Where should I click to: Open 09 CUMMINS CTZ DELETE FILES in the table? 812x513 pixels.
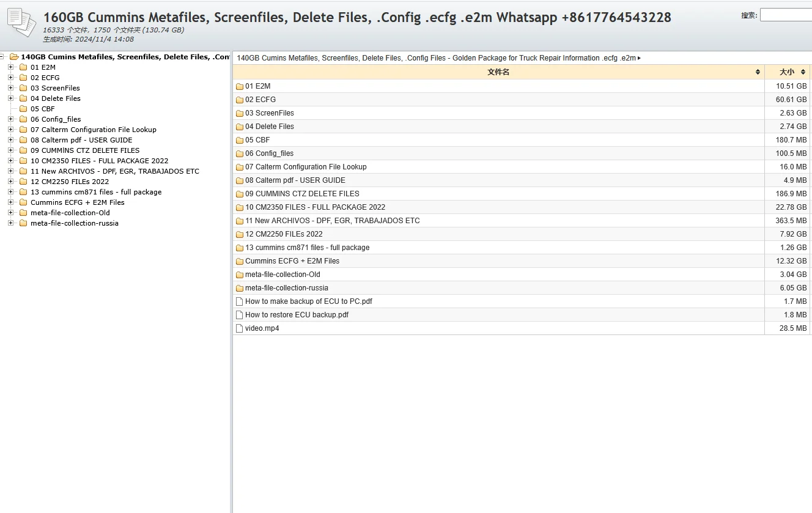point(302,194)
